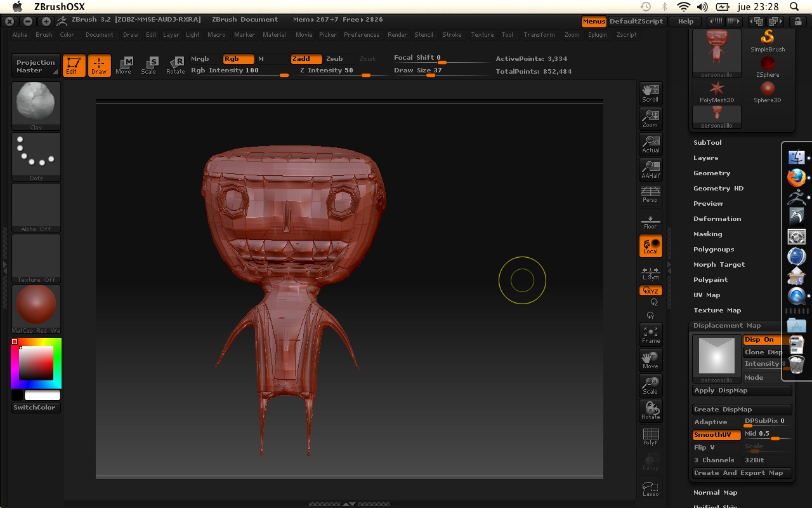Viewport: 812px width, 508px height.
Task: Open Projection Master
Action: point(36,66)
